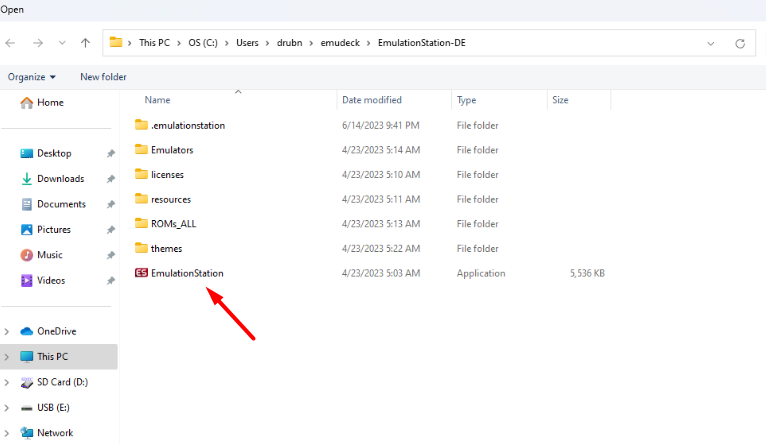Expand the Network tree node
The width and height of the screenshot is (766, 444).
[x=7, y=433]
